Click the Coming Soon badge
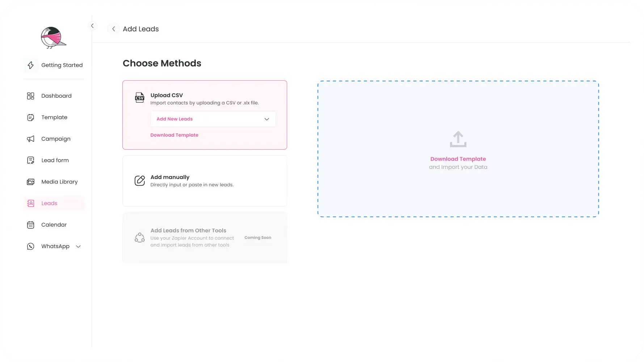The width and height of the screenshot is (644, 362). (x=258, y=238)
